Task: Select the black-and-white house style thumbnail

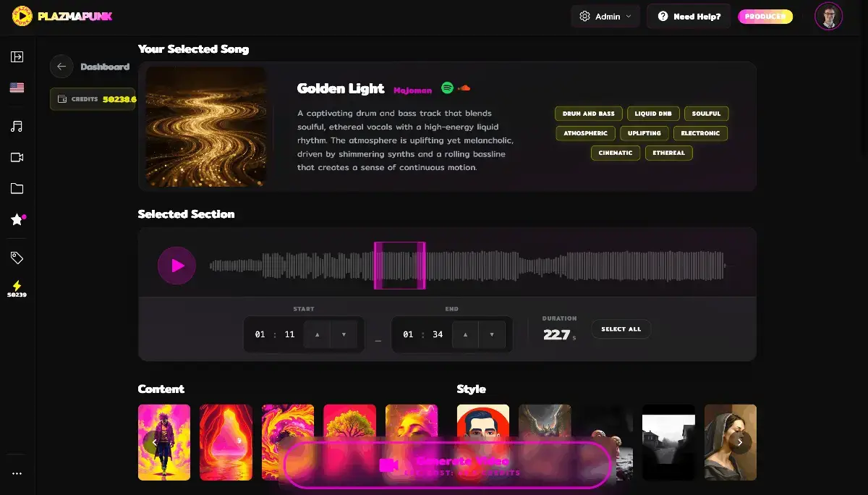Action: click(669, 442)
